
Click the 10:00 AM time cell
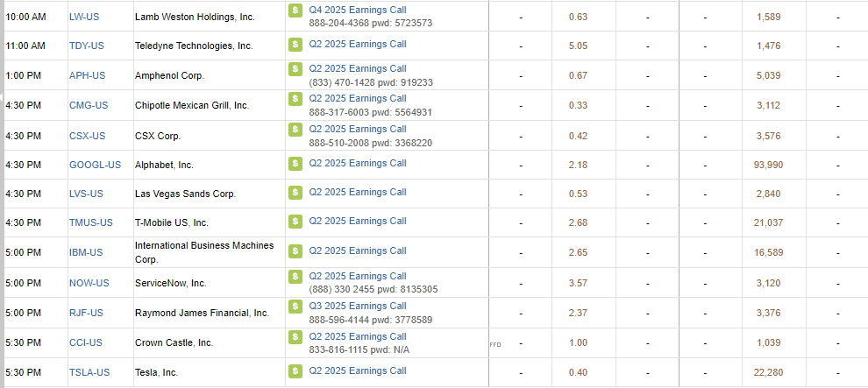click(x=25, y=18)
